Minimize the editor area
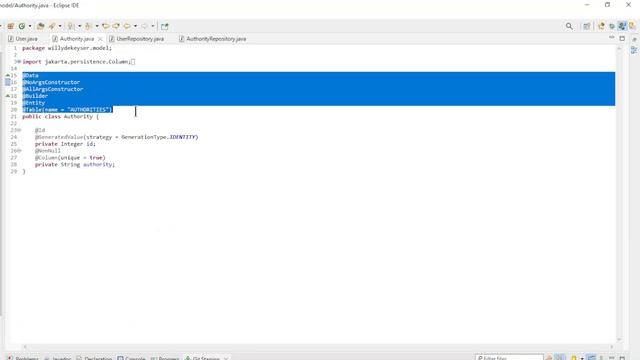Screen dimensions: 640x360 click(611, 38)
